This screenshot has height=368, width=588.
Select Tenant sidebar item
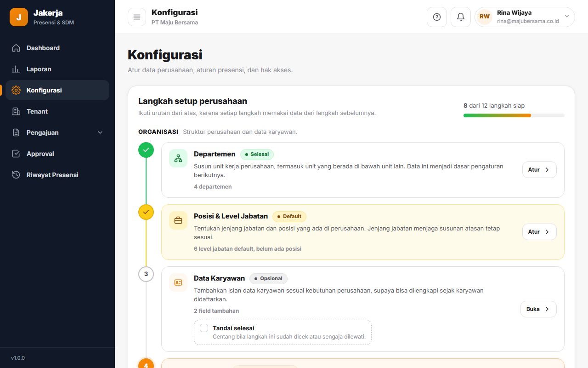tap(57, 111)
